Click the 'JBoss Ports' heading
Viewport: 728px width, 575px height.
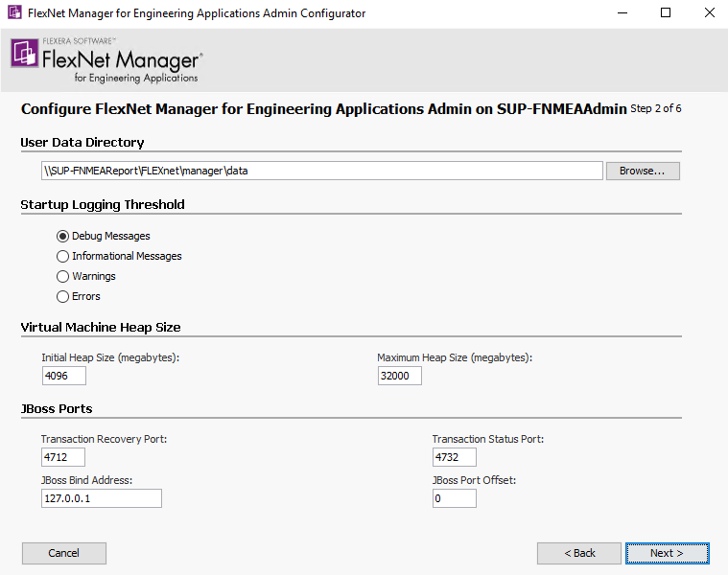57,409
